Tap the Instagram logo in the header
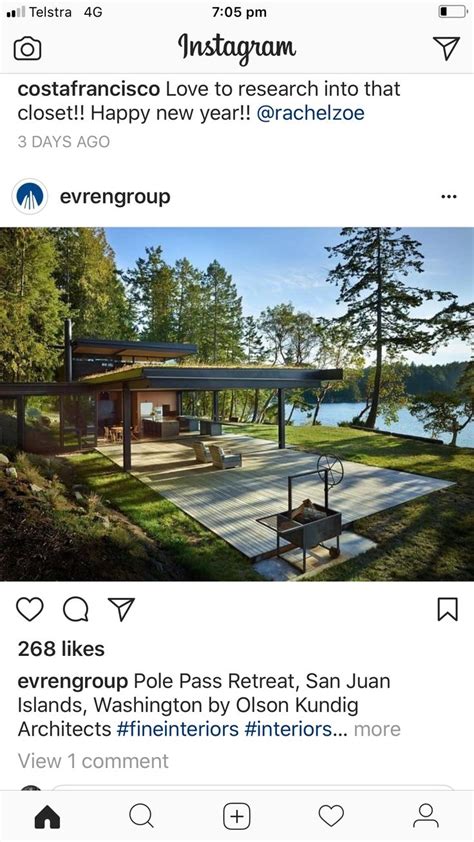 [237, 48]
